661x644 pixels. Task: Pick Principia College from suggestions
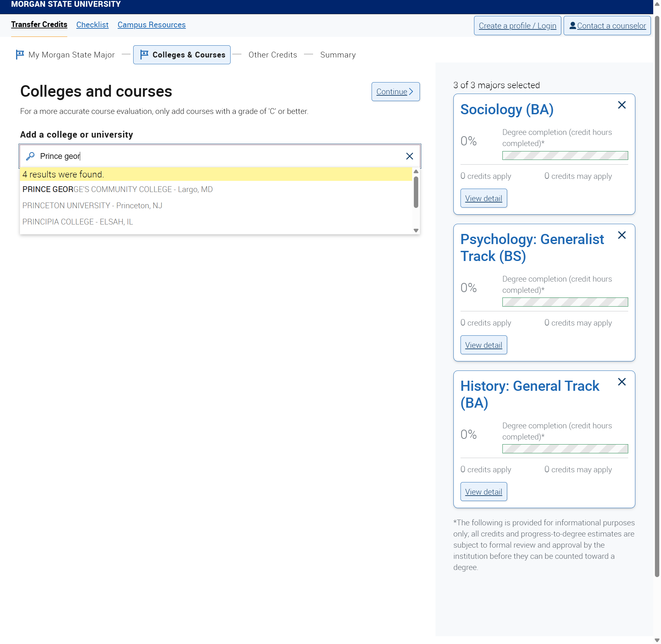pos(77,222)
